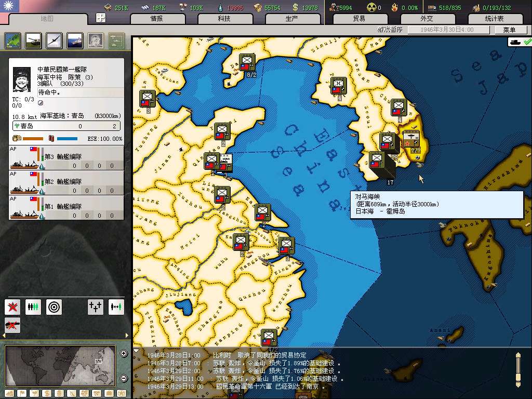Click admiral 陈策's portrait

click(22, 79)
